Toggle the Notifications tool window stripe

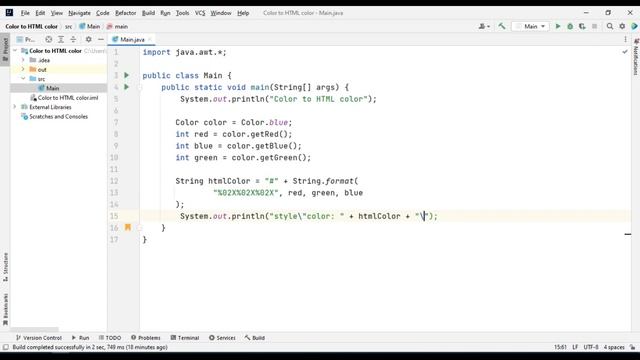click(x=636, y=56)
